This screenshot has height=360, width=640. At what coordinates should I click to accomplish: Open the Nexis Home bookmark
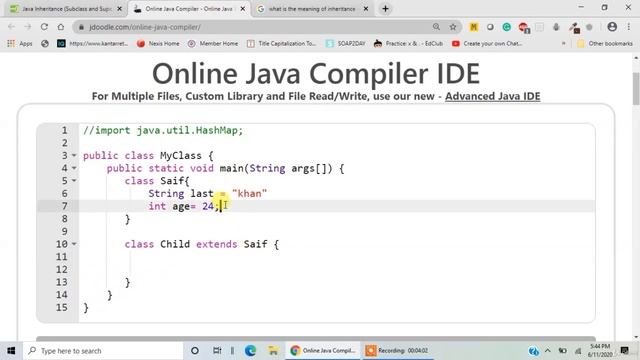(158, 43)
